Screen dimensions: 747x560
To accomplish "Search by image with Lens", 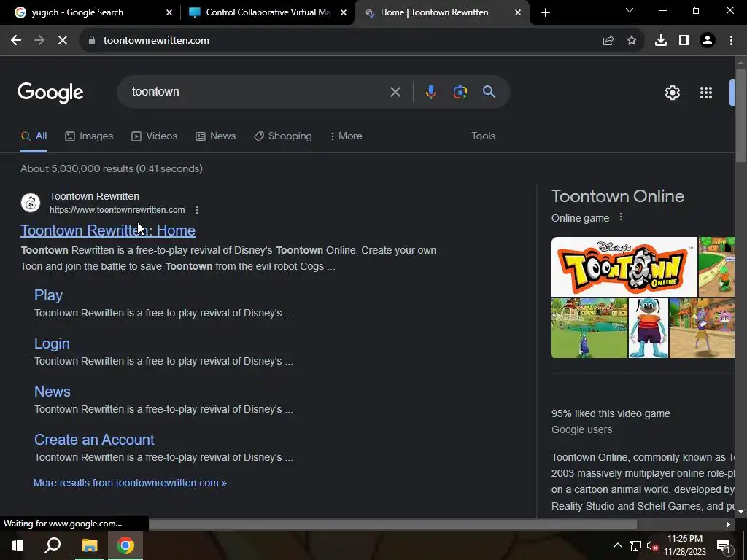I will [x=460, y=92].
